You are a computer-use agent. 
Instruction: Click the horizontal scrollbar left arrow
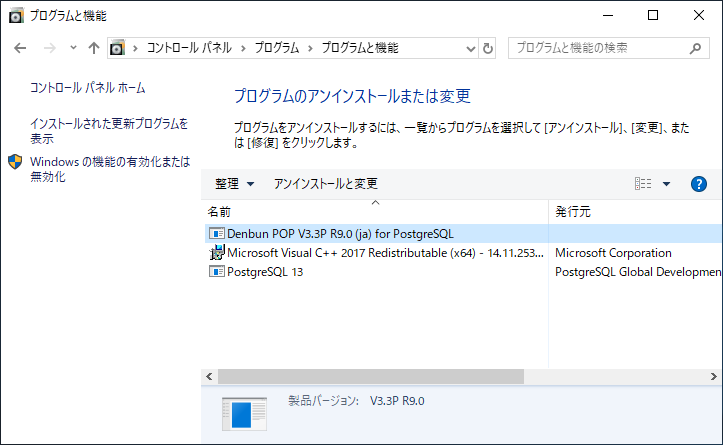click(x=209, y=377)
